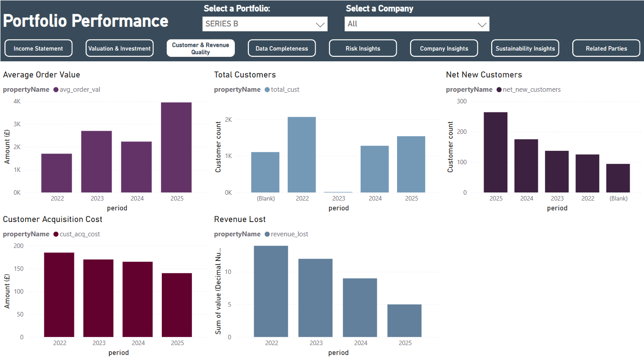The width and height of the screenshot is (644, 363).
Task: Go to Valuation & Investment page
Action: (x=120, y=48)
